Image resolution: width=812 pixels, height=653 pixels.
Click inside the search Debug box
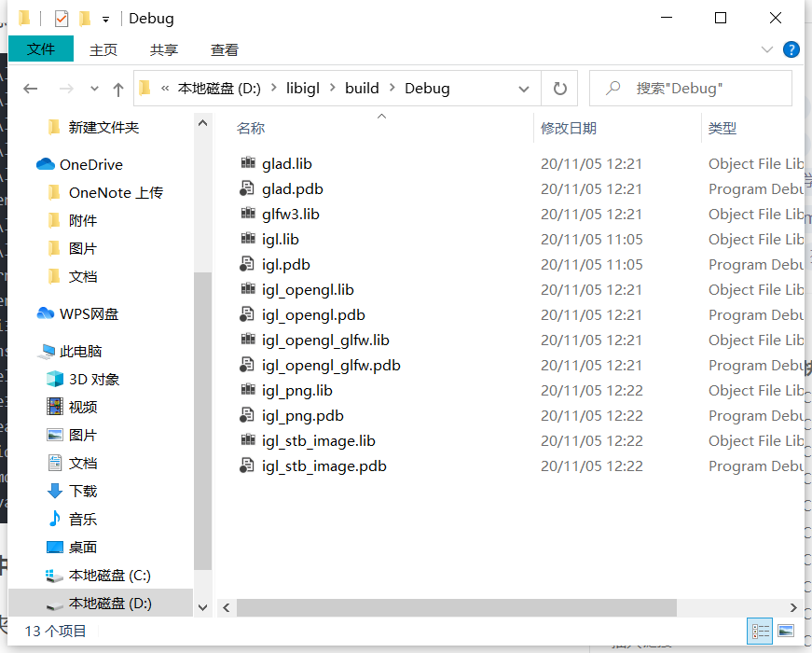[690, 88]
